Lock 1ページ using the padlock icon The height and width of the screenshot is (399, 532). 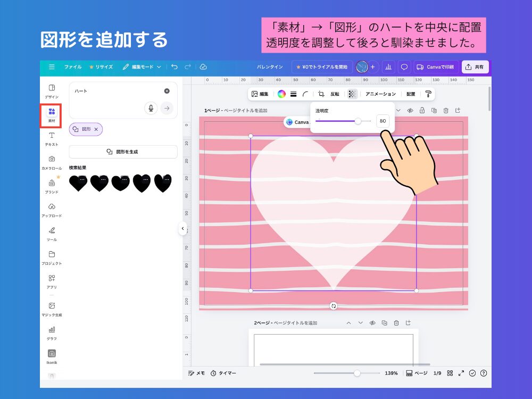tap(422, 110)
